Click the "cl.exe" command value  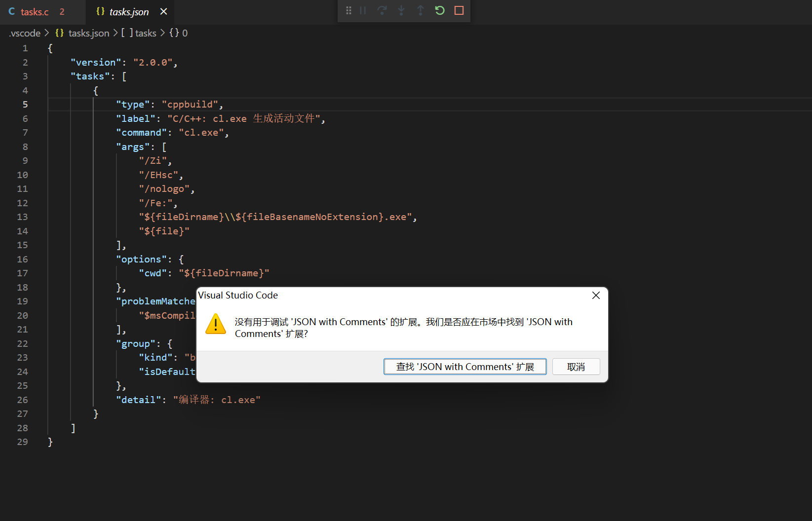(201, 133)
